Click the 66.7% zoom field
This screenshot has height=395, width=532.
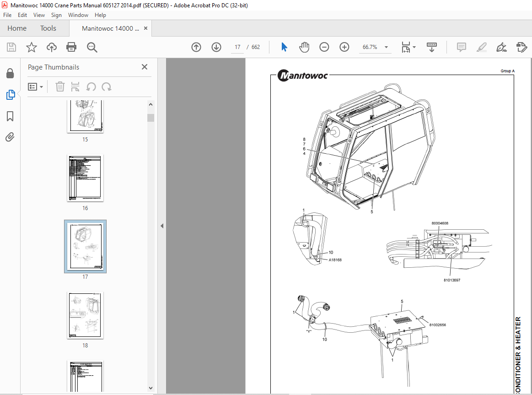pyautogui.click(x=370, y=47)
